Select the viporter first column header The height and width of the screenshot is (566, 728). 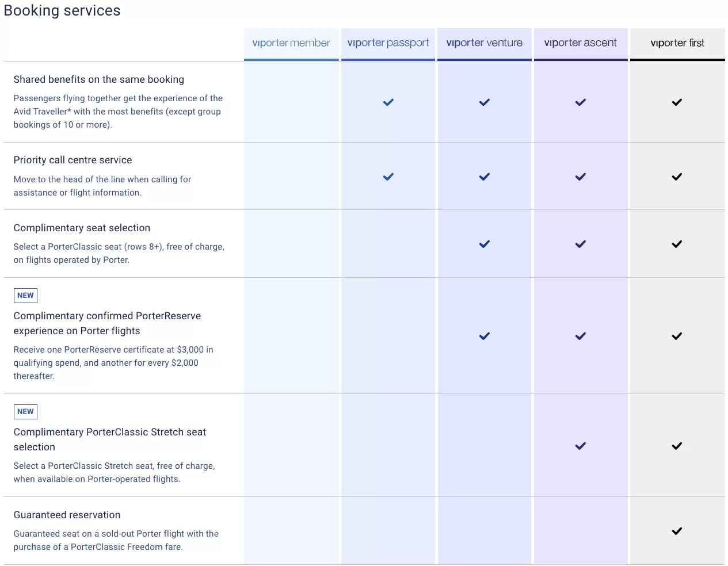click(677, 43)
